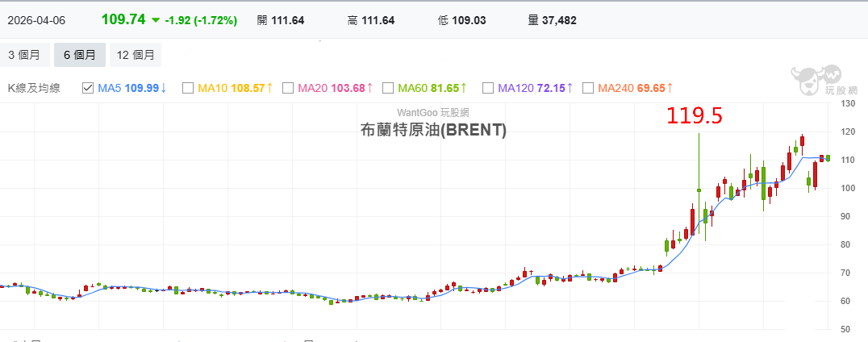The image size is (868, 342).
Task: Click the yellow up arrow after MA10 108.57
Action: point(269,87)
